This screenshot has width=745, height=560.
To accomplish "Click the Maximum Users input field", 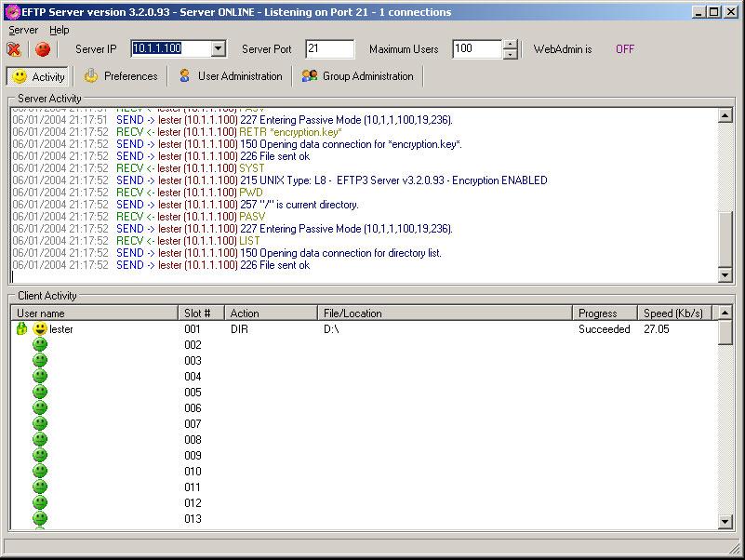I will coord(477,48).
